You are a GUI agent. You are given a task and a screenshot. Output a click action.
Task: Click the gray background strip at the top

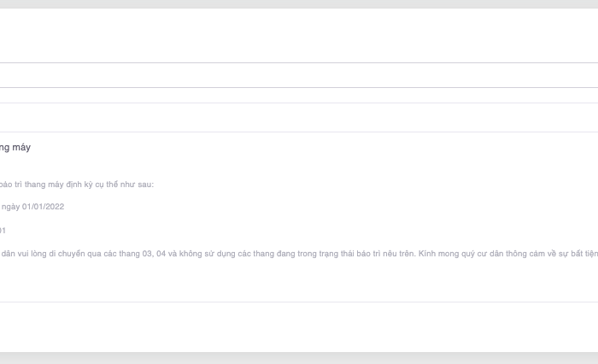click(299, 3)
